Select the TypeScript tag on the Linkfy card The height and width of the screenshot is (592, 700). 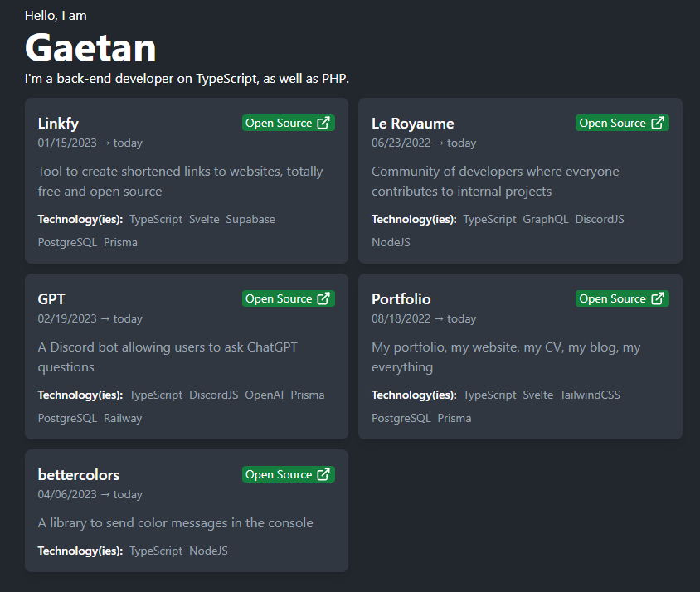(155, 218)
